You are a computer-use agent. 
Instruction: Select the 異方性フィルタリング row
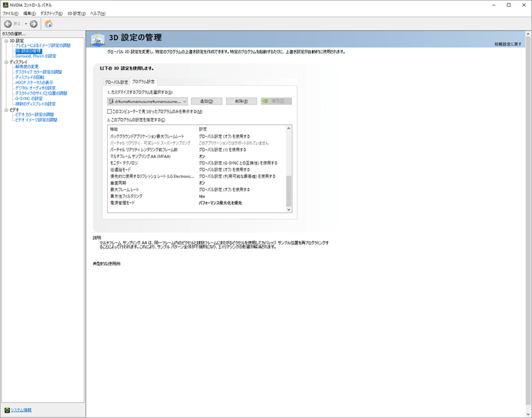[x=197, y=196]
